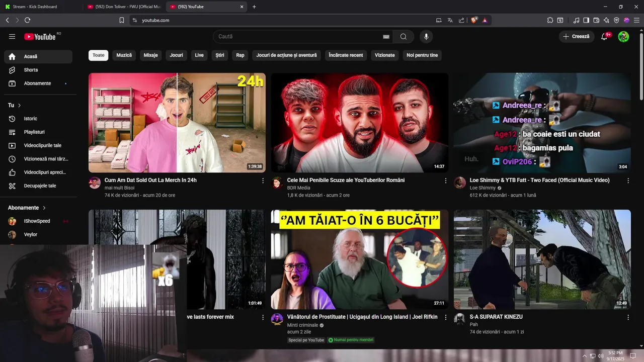The image size is (644, 362).
Task: Open Playlisturi in the sidebar
Action: coord(38,132)
